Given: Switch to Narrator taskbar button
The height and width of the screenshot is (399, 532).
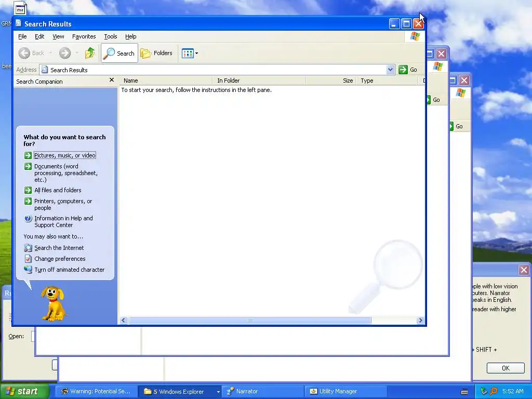Looking at the screenshot, I should 263,391.
